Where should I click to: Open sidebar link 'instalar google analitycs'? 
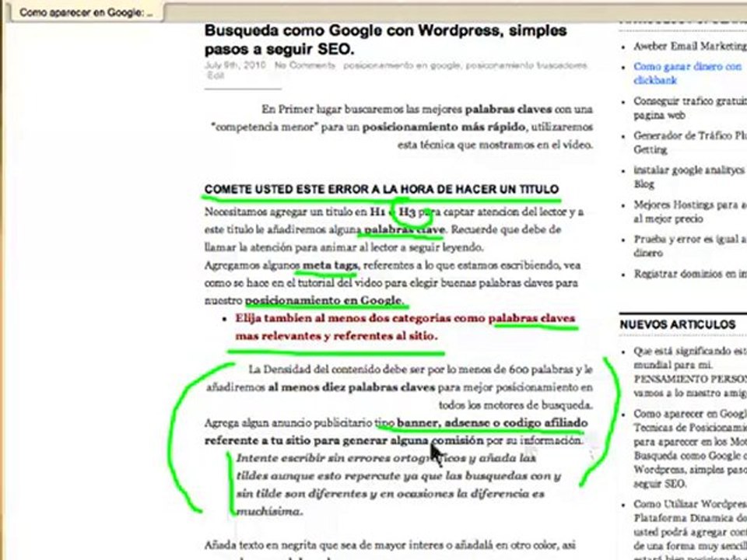tap(689, 177)
